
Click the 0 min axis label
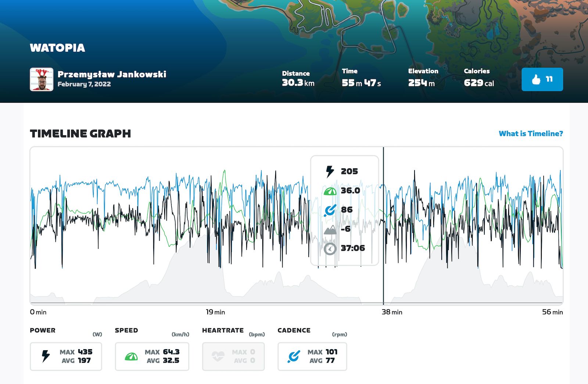[x=38, y=312]
